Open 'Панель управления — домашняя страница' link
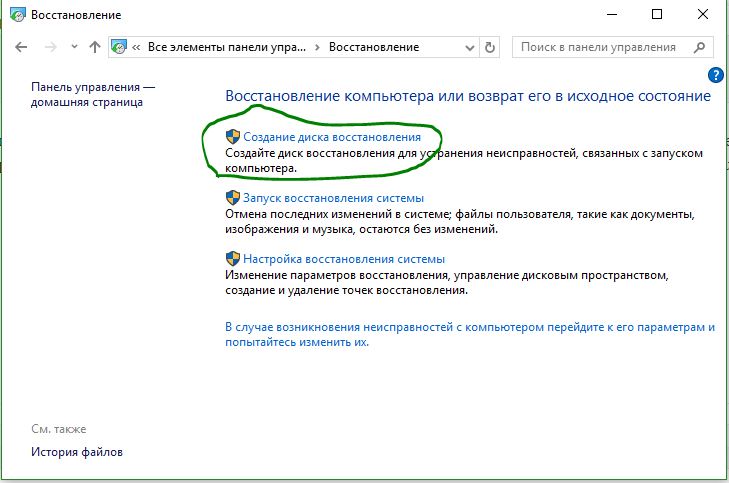729x483 pixels. [x=93, y=94]
